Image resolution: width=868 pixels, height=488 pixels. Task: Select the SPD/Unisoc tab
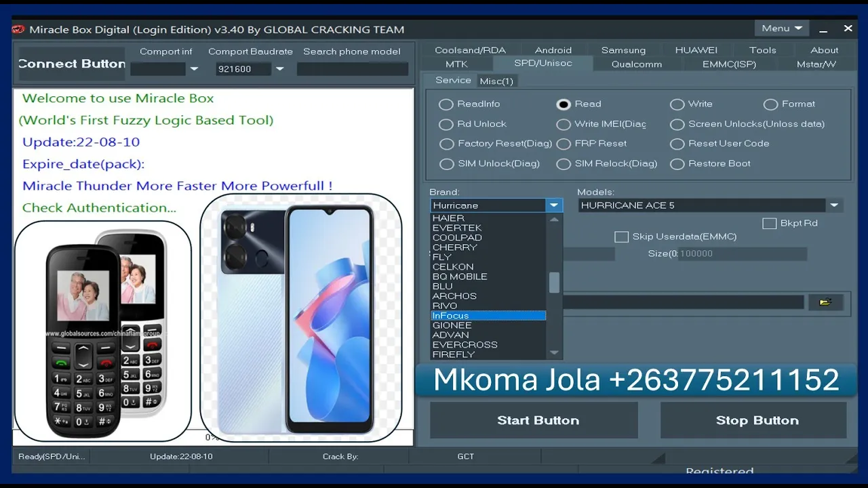[x=543, y=64]
